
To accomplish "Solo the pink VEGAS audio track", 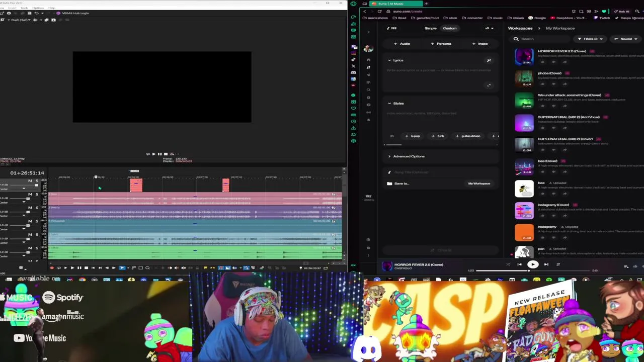I will [x=36, y=194].
